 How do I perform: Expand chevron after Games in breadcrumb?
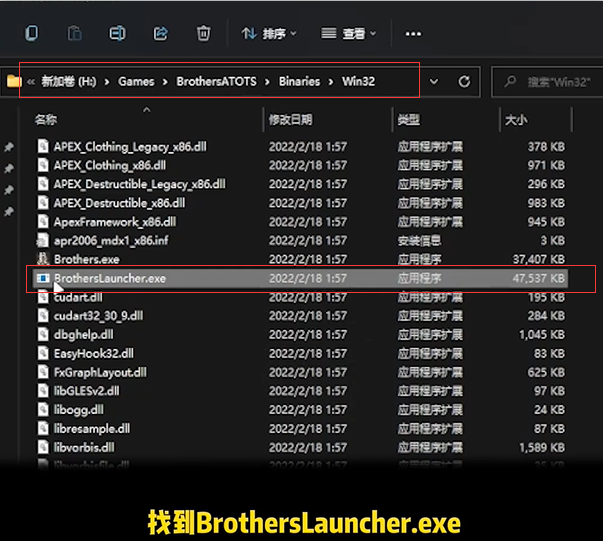coord(165,82)
